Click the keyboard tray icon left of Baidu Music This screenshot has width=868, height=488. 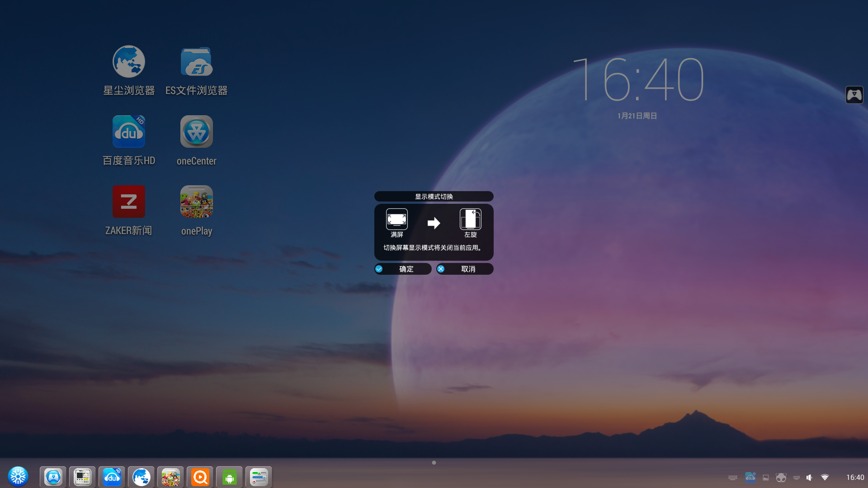733,478
